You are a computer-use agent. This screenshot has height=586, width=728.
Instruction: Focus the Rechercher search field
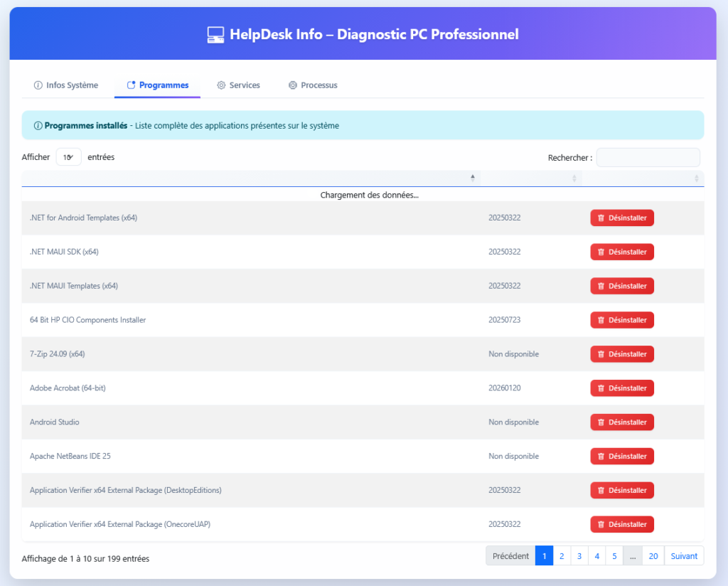click(648, 157)
